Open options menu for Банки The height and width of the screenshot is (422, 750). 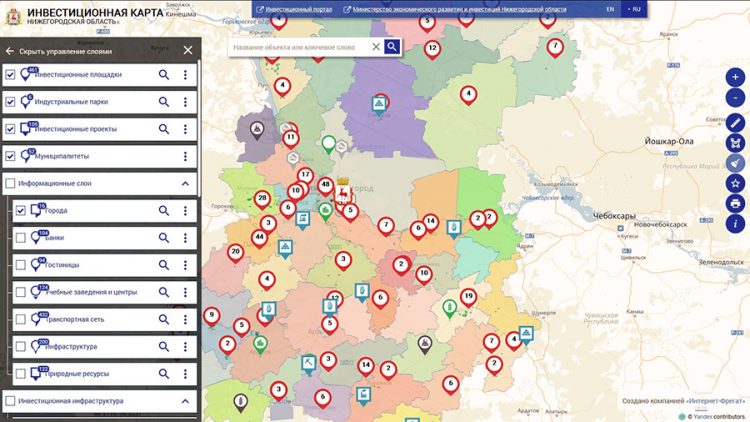click(185, 238)
